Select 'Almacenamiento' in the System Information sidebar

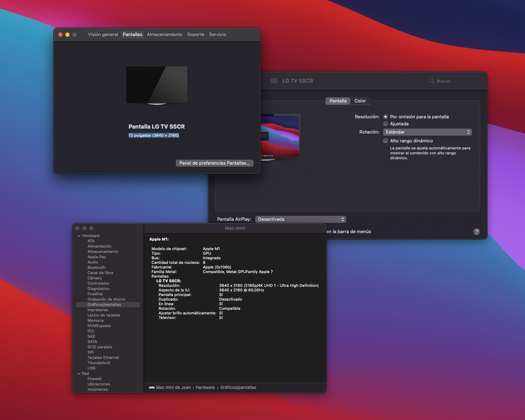point(103,252)
